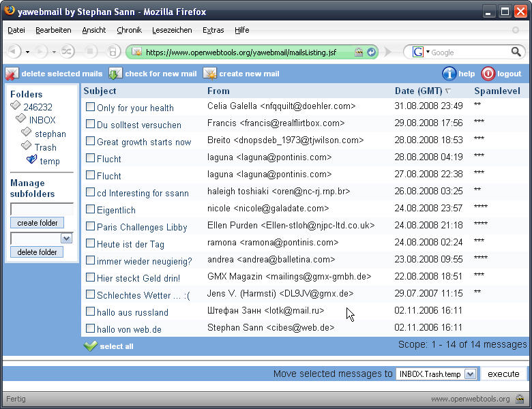Open the Extras menu
The width and height of the screenshot is (532, 409).
[213, 30]
